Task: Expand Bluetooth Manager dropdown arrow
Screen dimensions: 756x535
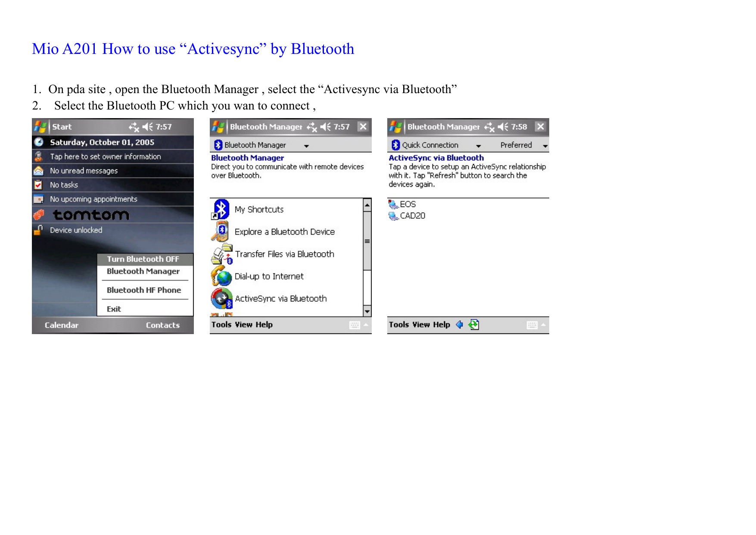Action: 306,146
